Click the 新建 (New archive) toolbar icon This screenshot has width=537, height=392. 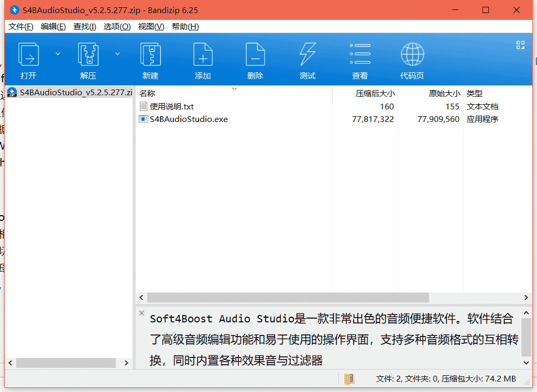pos(150,54)
